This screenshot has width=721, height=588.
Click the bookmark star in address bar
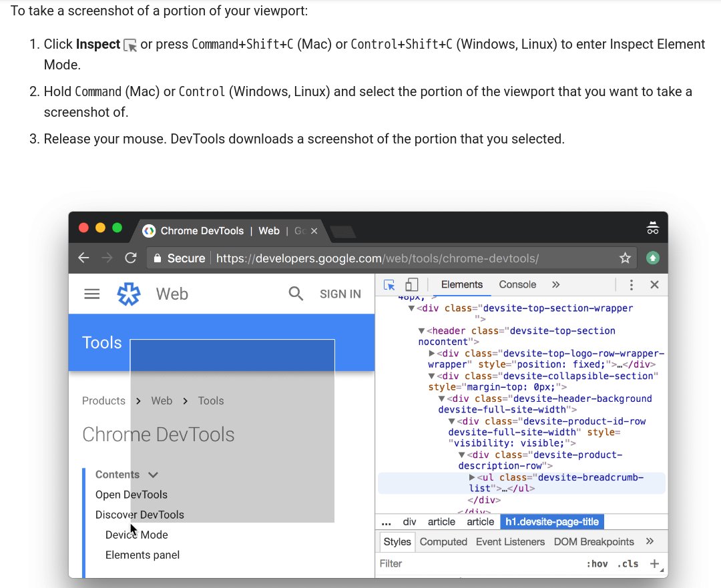pos(625,258)
